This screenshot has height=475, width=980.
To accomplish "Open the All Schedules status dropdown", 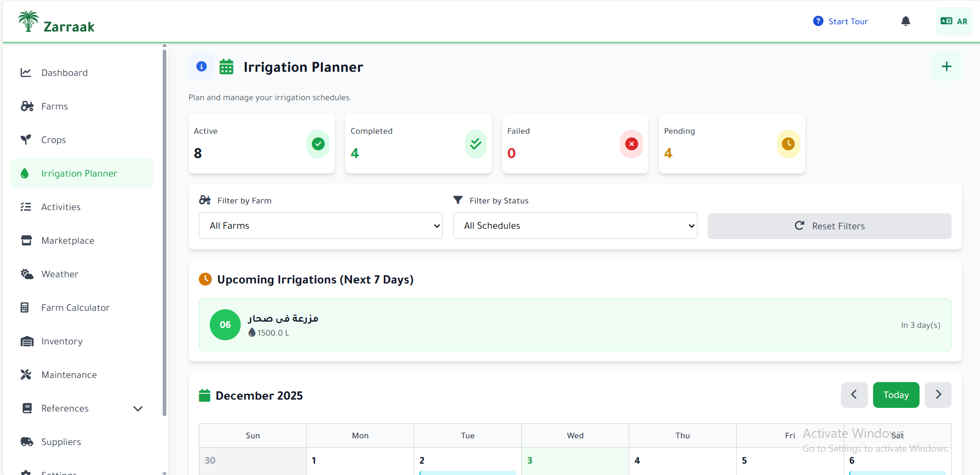I will 574,226.
